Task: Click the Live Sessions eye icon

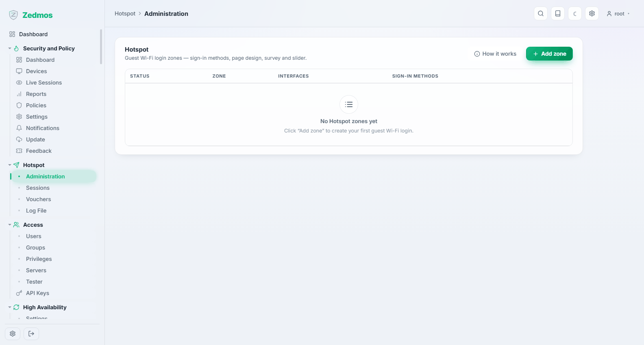Action: point(19,82)
